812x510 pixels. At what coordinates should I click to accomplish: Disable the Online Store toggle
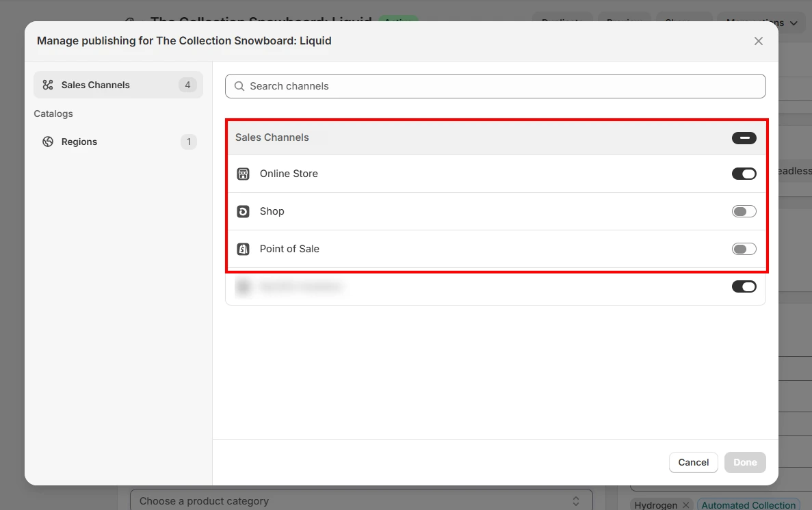point(744,174)
